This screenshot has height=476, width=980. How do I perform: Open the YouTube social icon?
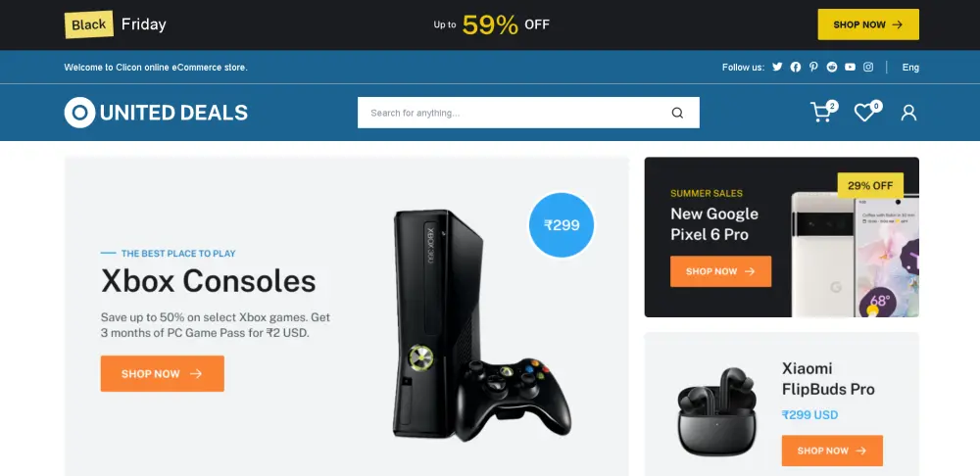click(850, 67)
